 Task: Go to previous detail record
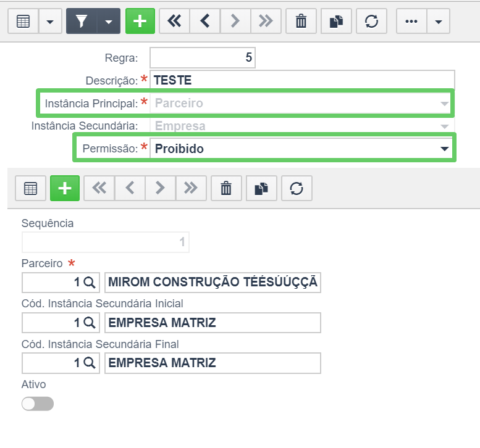[x=130, y=188]
